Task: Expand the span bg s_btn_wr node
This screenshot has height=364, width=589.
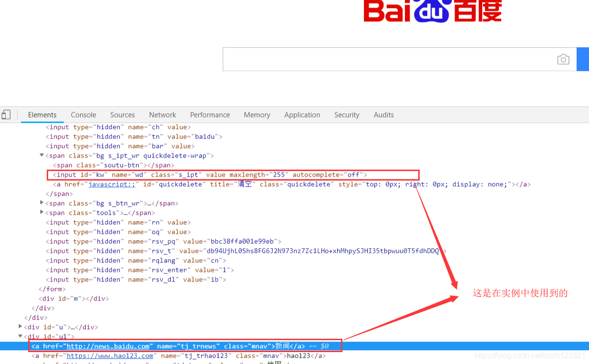Action: click(42, 203)
